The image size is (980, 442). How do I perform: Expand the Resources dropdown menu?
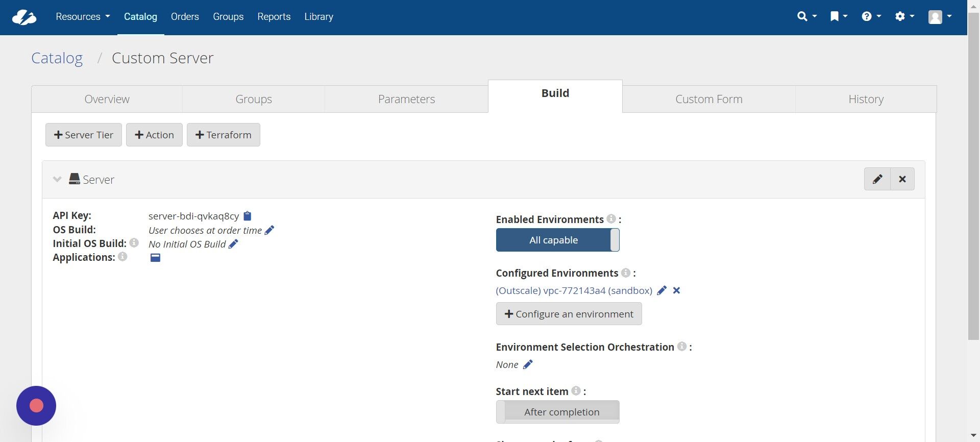(83, 17)
